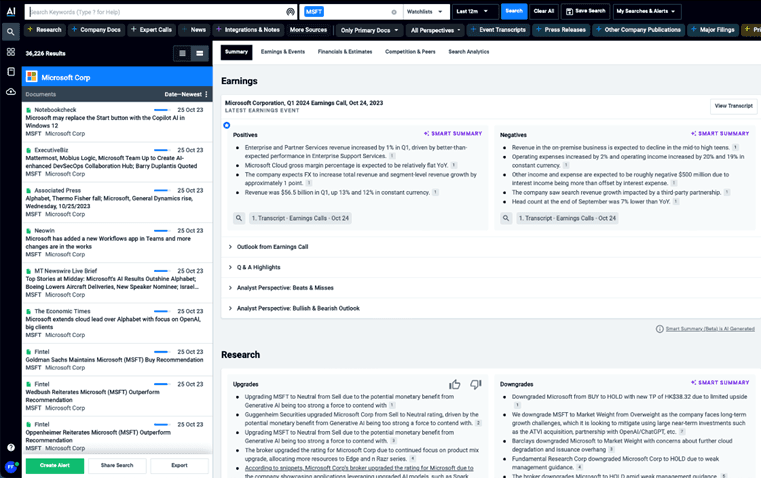
Task: Open Only Primary Docs dropdown
Action: pyautogui.click(x=369, y=30)
